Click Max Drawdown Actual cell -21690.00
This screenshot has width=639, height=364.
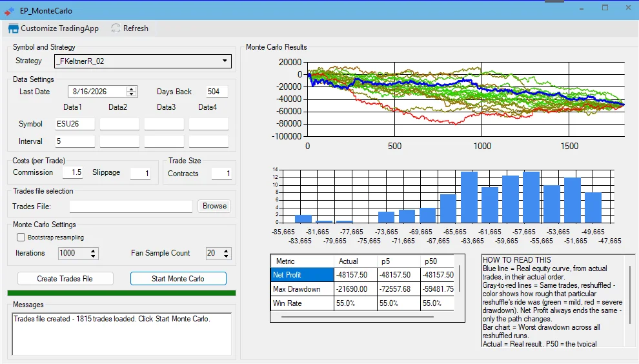tap(356, 289)
